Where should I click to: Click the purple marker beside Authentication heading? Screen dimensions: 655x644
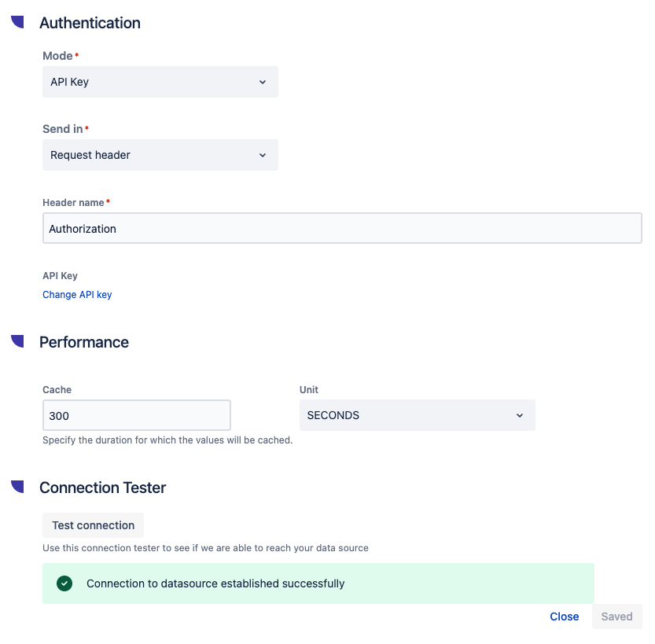point(17,21)
